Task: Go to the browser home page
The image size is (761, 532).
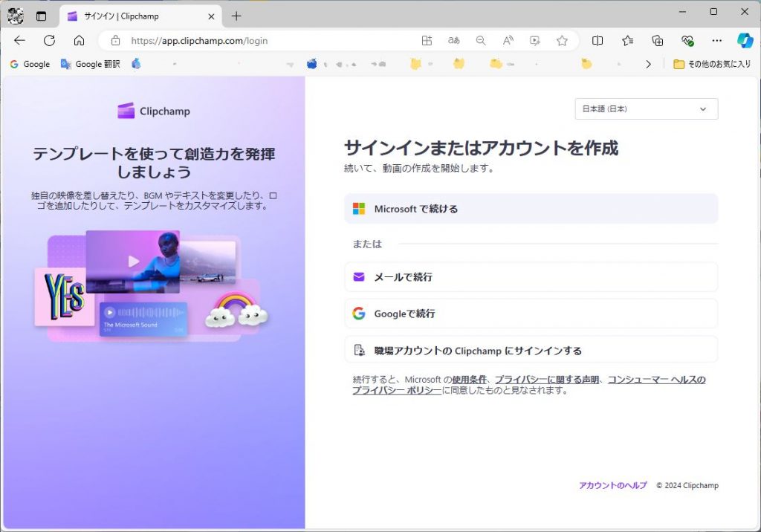Action: pyautogui.click(x=79, y=41)
